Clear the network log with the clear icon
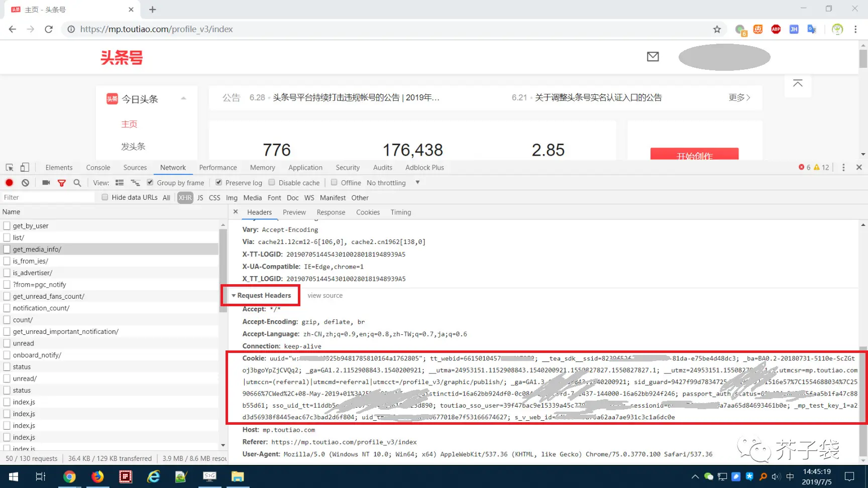 pos(25,183)
